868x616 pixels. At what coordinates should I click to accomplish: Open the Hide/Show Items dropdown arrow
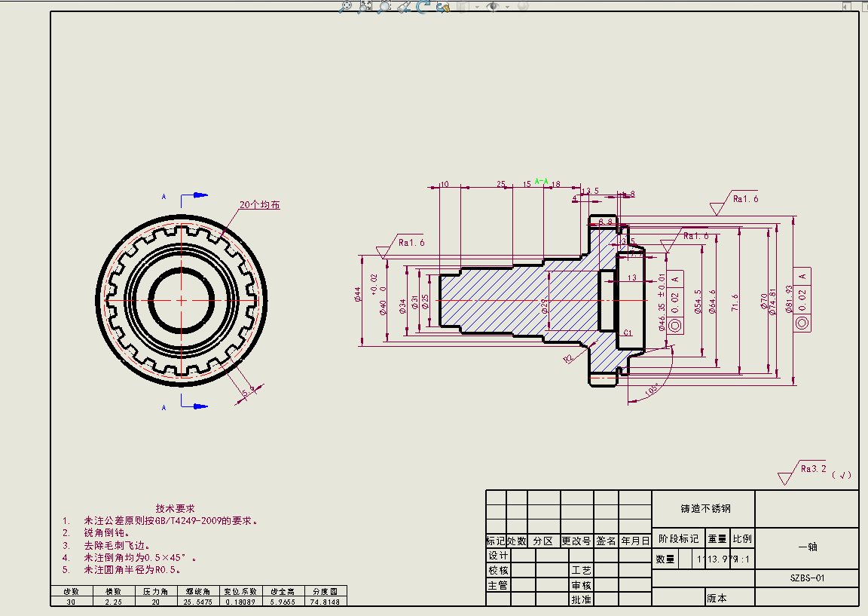pos(507,6)
